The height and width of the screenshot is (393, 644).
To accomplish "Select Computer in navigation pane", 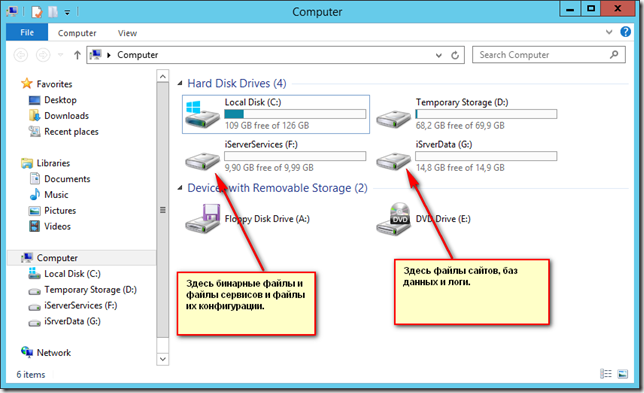I will (57, 258).
